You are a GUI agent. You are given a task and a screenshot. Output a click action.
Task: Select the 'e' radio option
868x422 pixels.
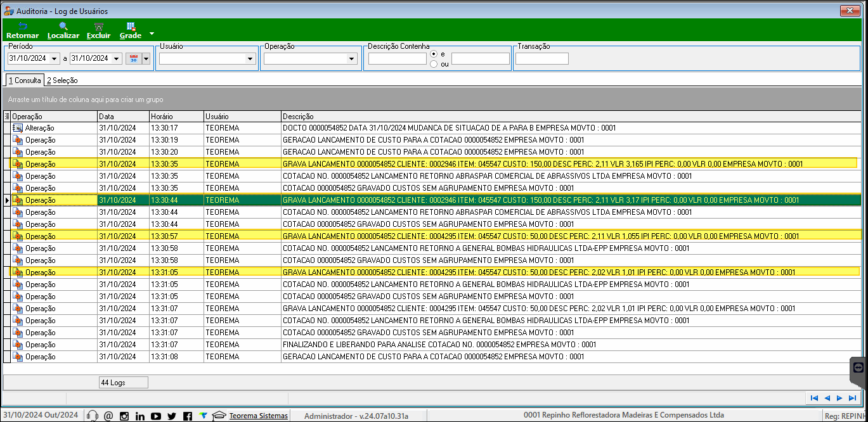click(434, 54)
